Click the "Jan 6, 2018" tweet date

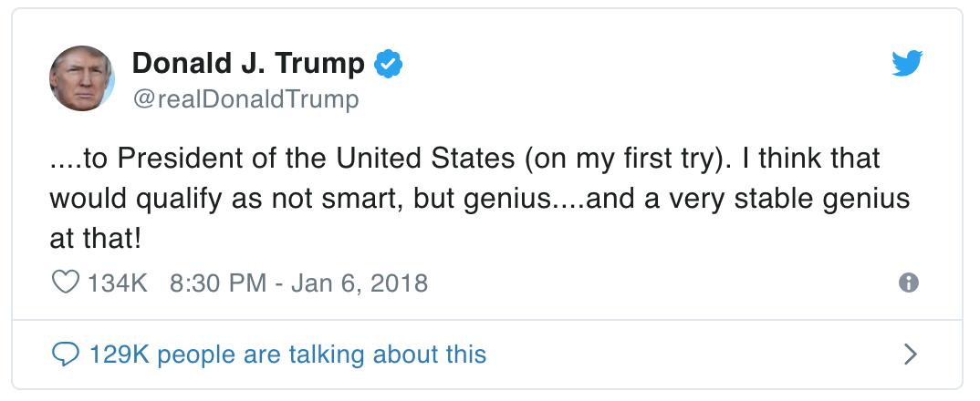coord(360,283)
